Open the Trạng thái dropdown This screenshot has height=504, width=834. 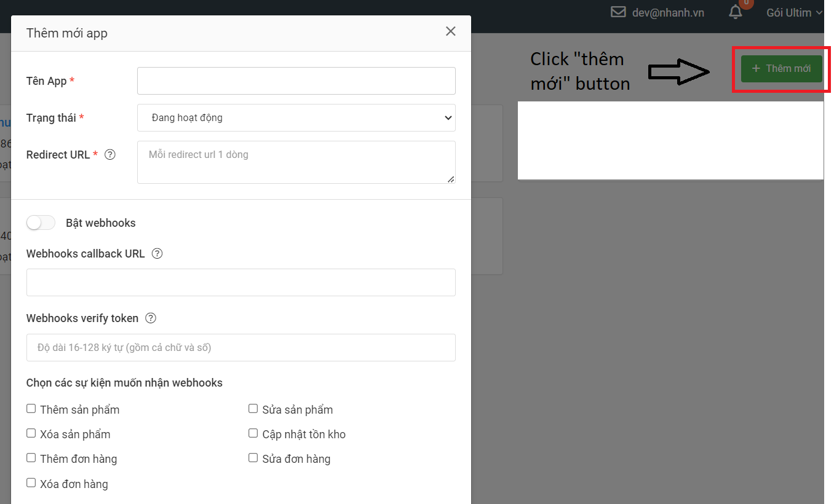point(296,118)
